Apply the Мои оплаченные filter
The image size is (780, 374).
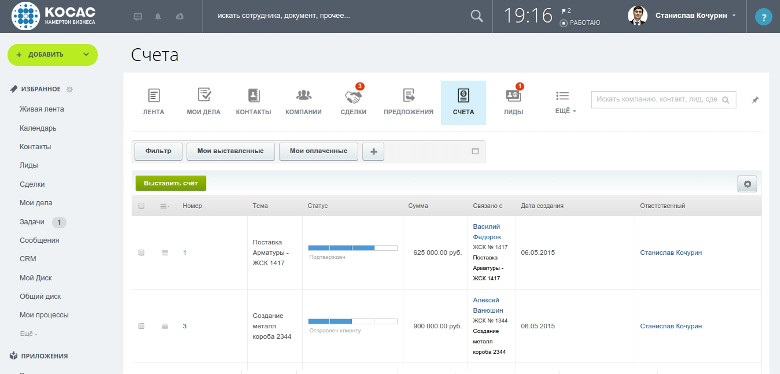click(x=318, y=151)
